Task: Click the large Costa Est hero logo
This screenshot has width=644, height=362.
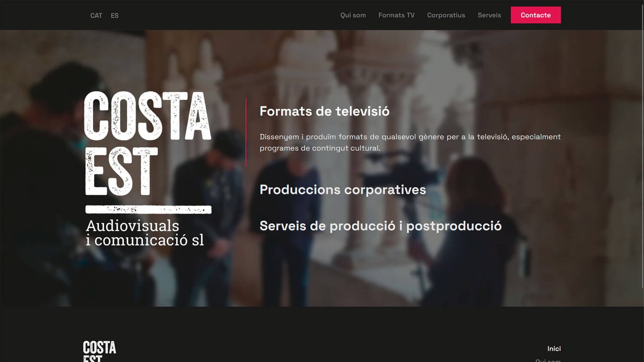Action: 147,143
